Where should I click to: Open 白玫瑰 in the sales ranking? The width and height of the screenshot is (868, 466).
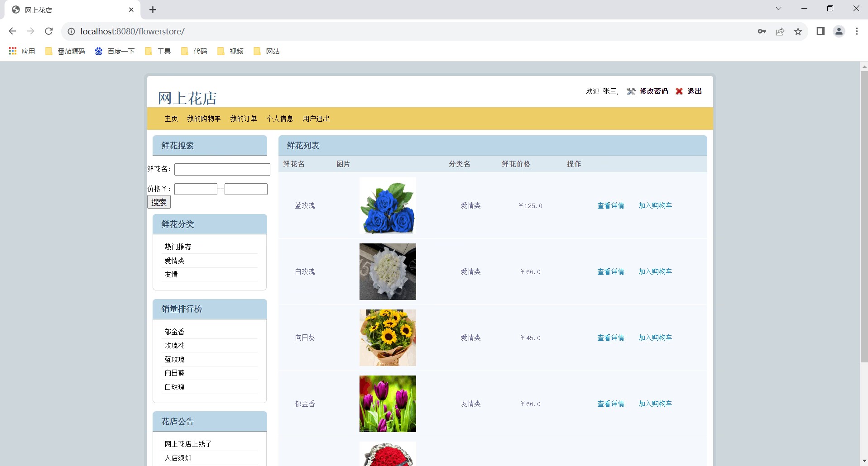click(x=174, y=387)
